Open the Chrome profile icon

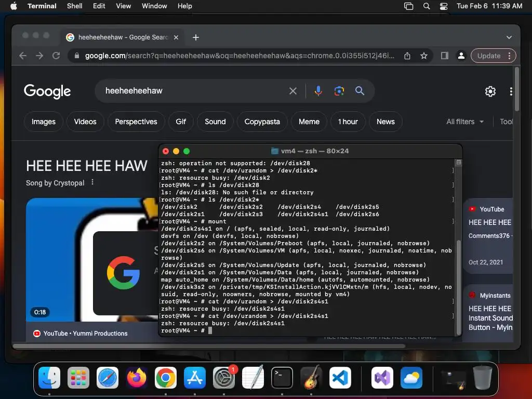click(x=461, y=56)
